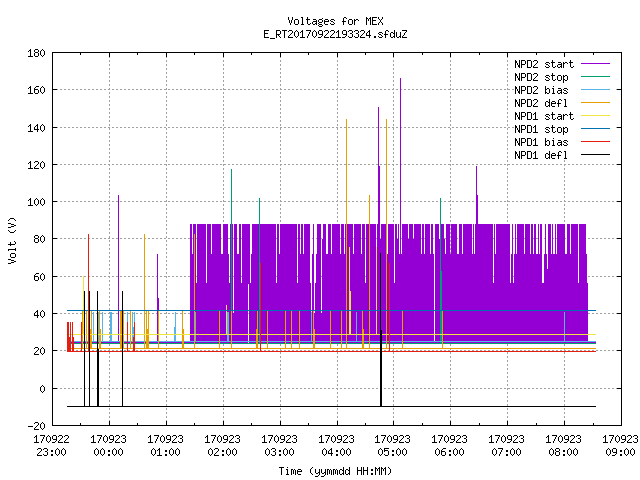This screenshot has height=480, width=640.
Task: Click the tallest purple spike near 166 volts
Action: 400,151
